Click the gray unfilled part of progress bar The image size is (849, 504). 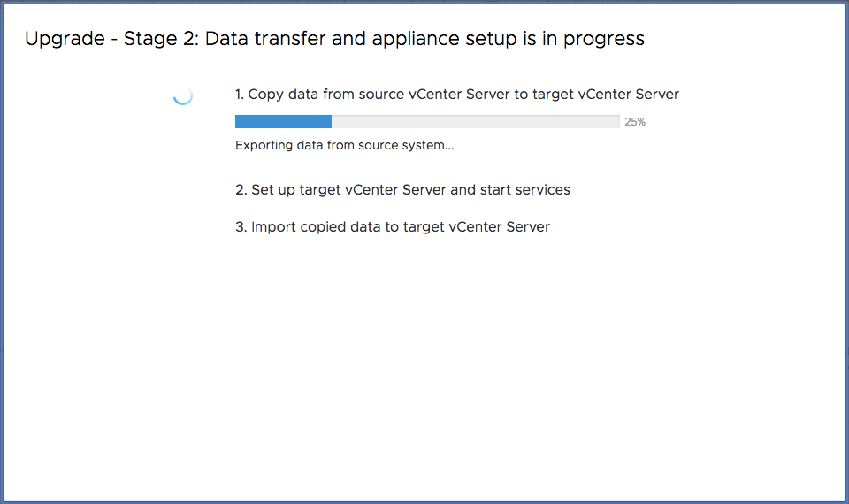click(x=476, y=122)
